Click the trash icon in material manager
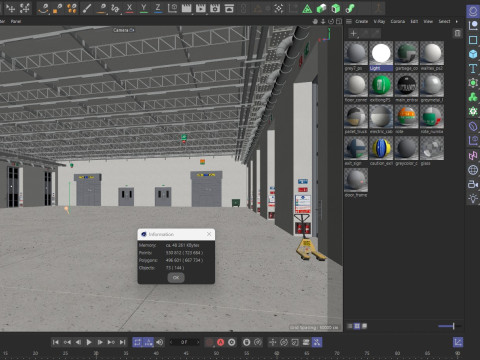The width and height of the screenshot is (480, 360). point(458,33)
